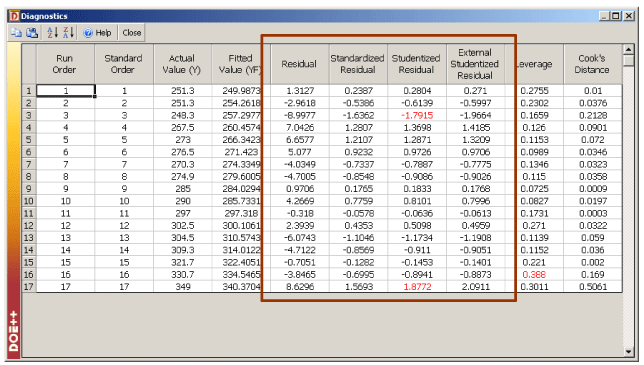The width and height of the screenshot is (644, 365).
Task: Open Help from the toolbar
Action: (97, 33)
